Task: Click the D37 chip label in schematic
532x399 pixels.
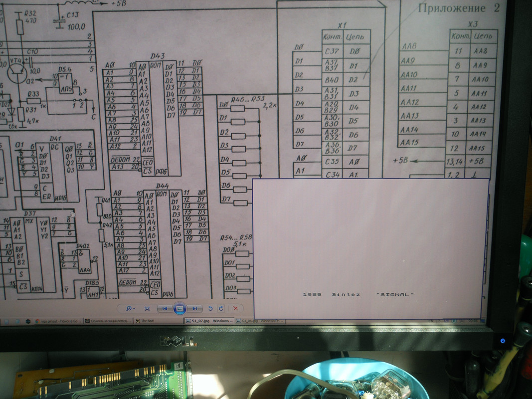Action: [30, 213]
